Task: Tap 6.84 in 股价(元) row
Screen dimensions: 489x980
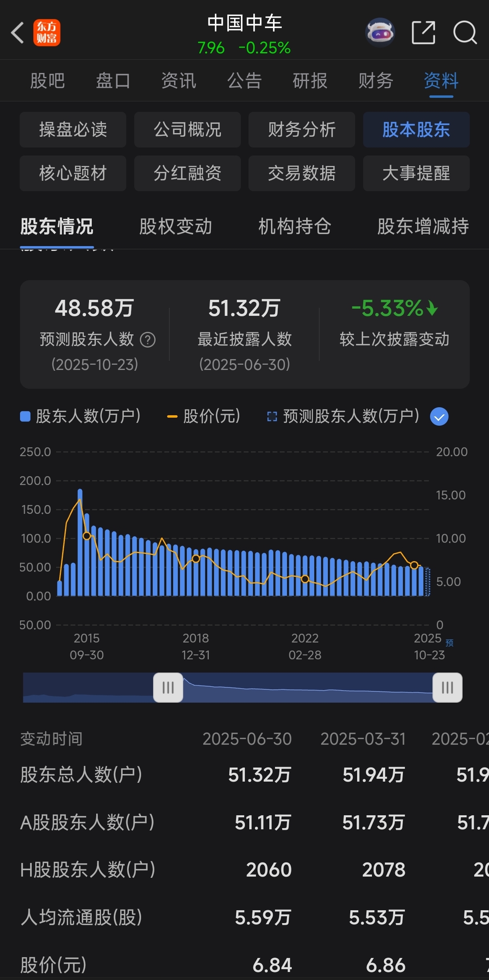Action: click(272, 965)
